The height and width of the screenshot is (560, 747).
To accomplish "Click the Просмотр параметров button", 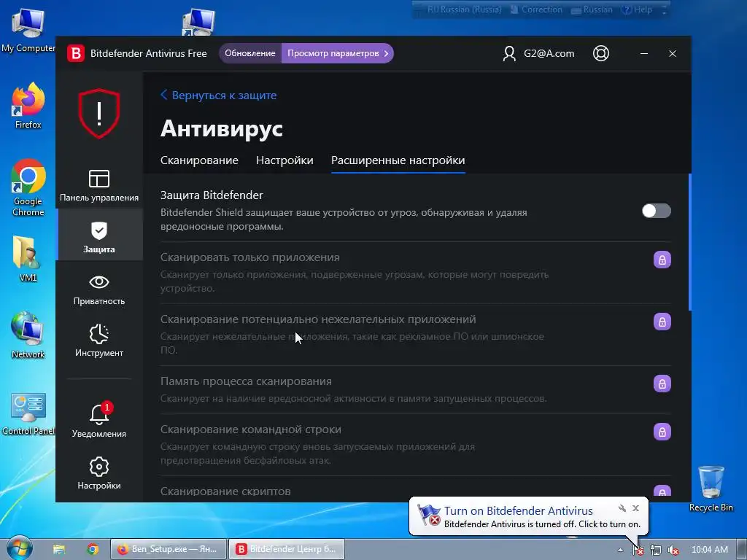I will tap(338, 53).
